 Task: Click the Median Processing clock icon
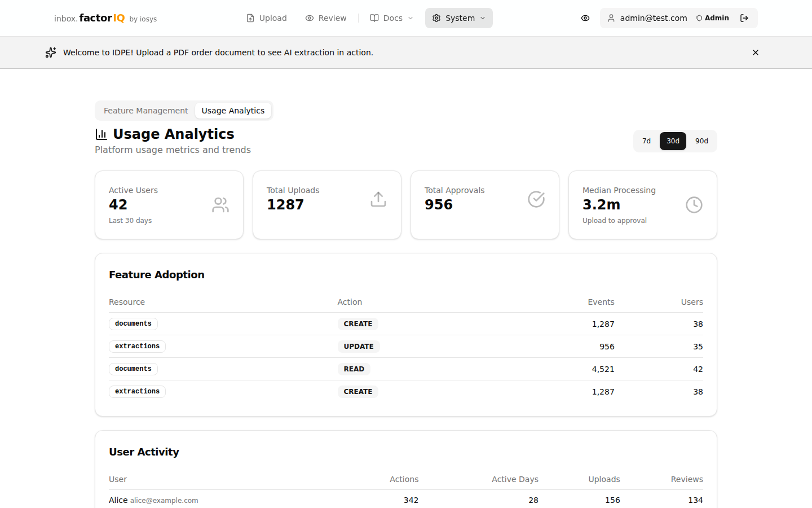coord(694,205)
